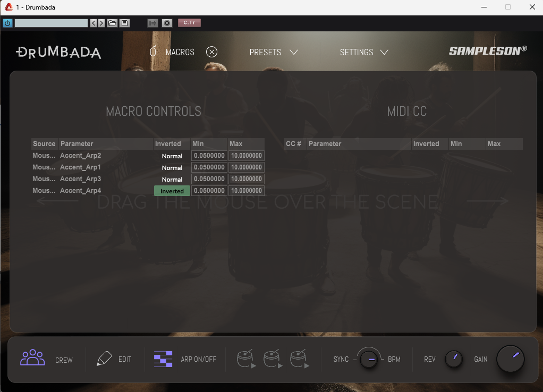Select the previous preset arrow
The width and height of the screenshot is (543, 392).
94,23
